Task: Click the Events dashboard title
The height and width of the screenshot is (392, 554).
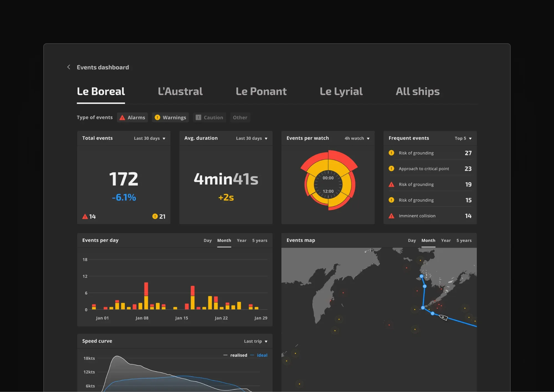Action: [103, 67]
